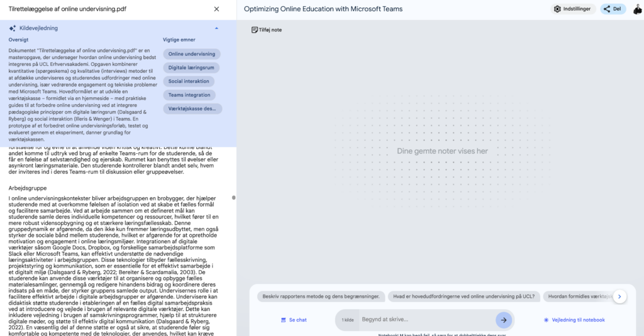644x336 pixels.
Task: Open the user profile avatar
Action: coord(638,9)
